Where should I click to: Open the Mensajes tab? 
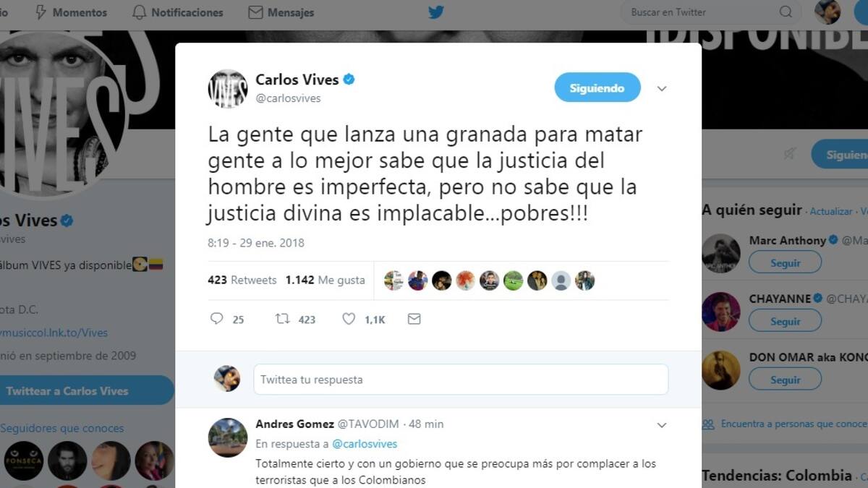(x=281, y=12)
